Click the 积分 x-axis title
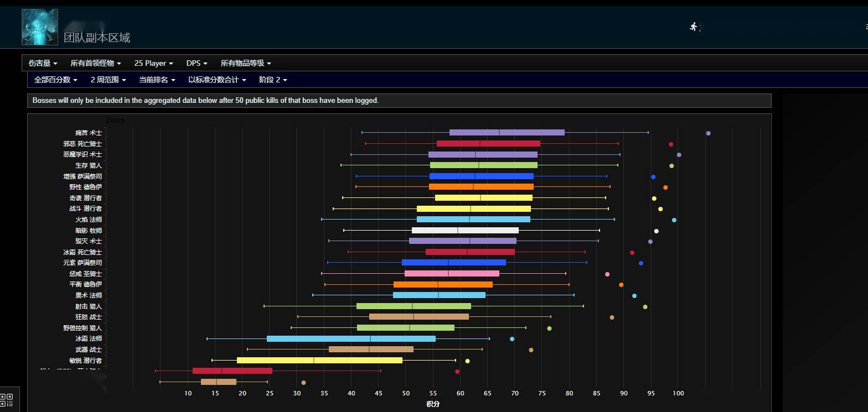The width and height of the screenshot is (868, 412). pyautogui.click(x=433, y=404)
